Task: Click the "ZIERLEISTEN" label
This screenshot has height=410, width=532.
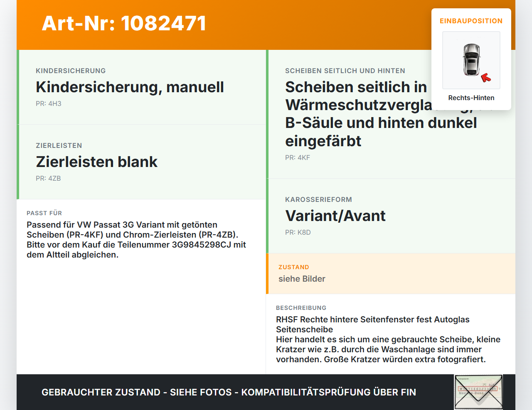Action: pyautogui.click(x=59, y=145)
